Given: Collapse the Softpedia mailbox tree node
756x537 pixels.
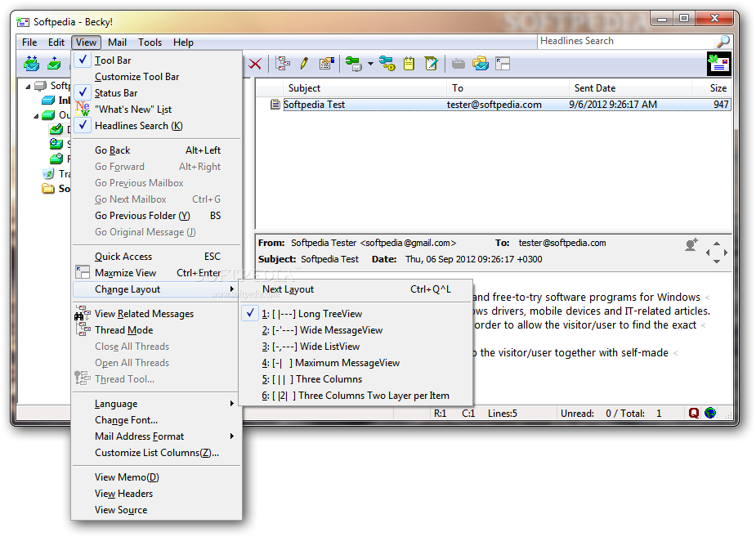Looking at the screenshot, I should 28,87.
